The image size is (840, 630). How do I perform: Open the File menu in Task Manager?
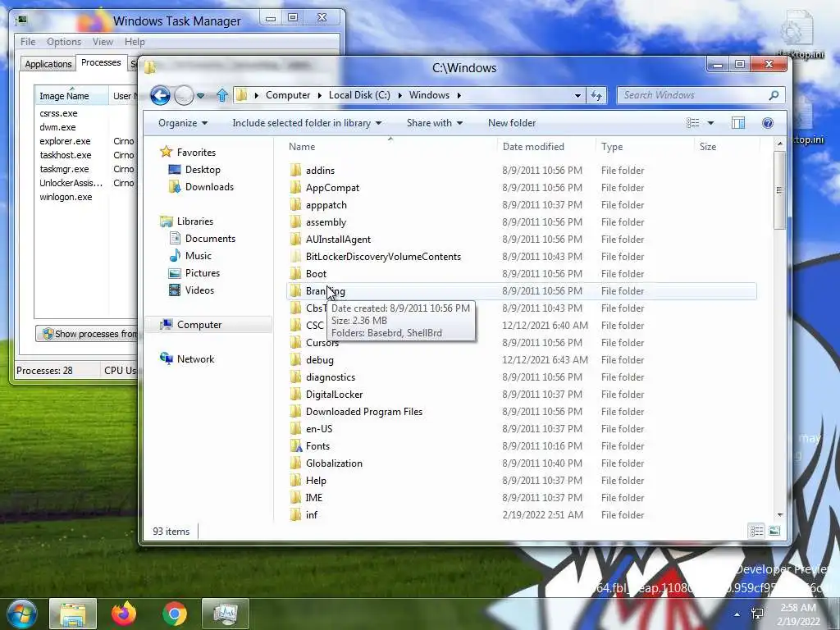click(x=28, y=42)
